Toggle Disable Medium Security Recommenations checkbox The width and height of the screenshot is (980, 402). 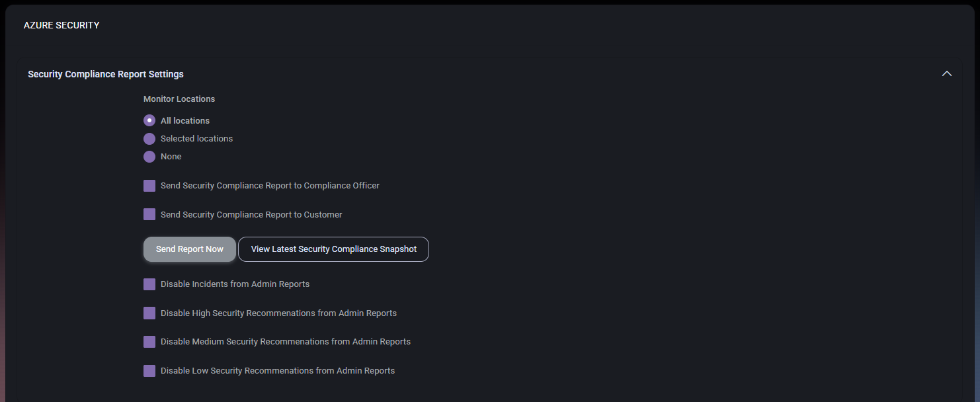[x=149, y=341]
